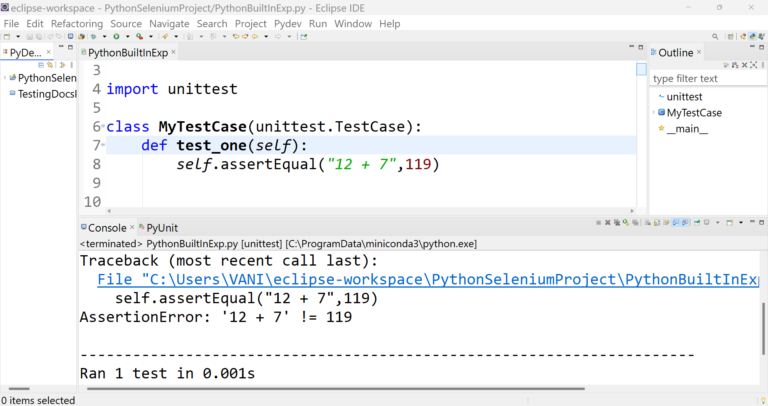Screen dimensions: 768x406
Task: Open the Edit menu
Action: pos(35,24)
